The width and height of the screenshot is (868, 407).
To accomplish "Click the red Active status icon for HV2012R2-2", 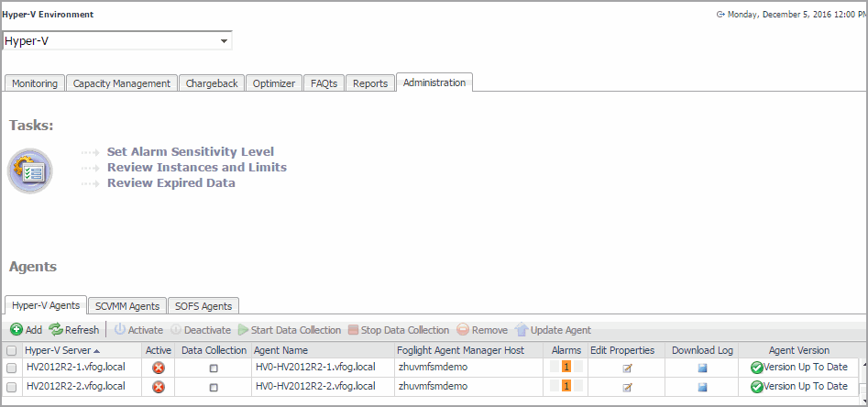I will [x=159, y=387].
